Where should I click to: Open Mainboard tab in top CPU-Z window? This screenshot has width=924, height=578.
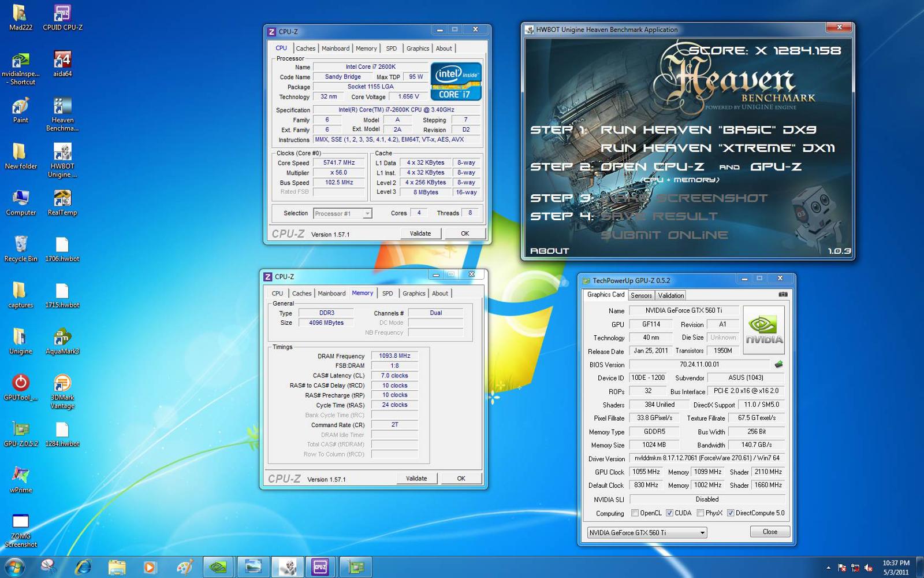(336, 49)
